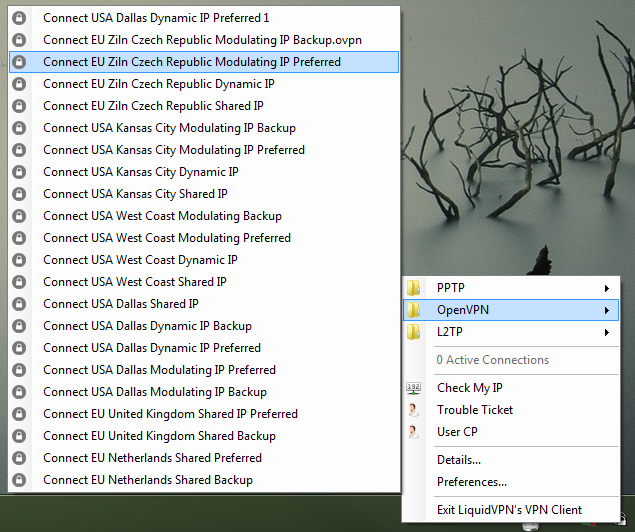Click lock icon next to Ziln Czech Republic Dynamic IP
Viewport: 635px width, 532px height.
pyautogui.click(x=19, y=84)
